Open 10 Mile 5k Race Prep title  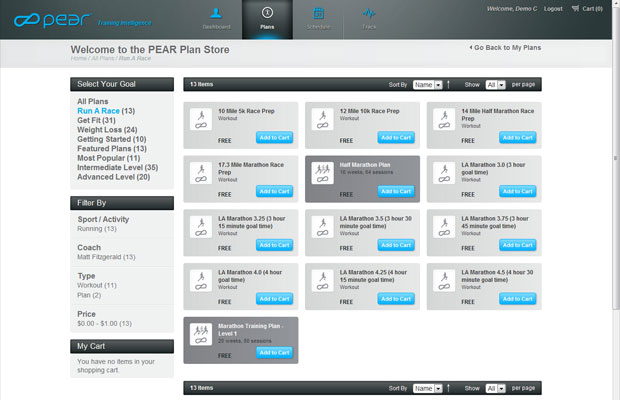tap(246, 111)
